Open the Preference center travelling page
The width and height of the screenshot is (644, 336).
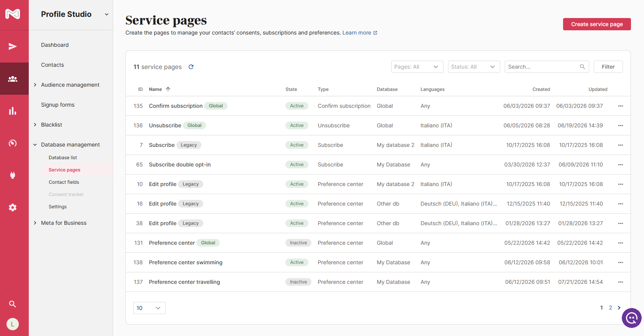(184, 282)
